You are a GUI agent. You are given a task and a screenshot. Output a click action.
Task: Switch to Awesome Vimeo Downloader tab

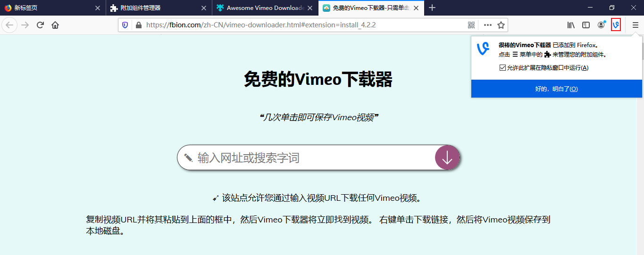265,8
